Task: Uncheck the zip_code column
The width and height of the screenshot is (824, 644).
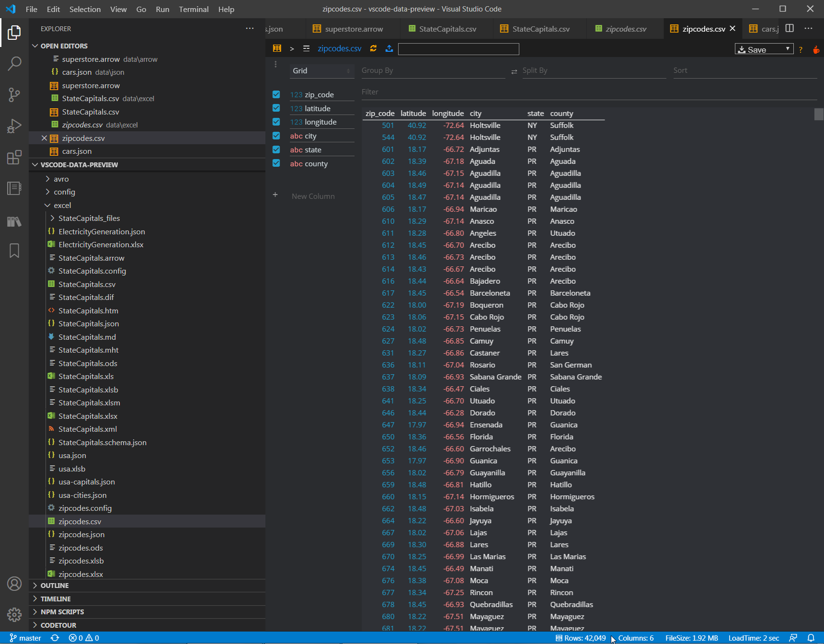Action: coord(276,94)
